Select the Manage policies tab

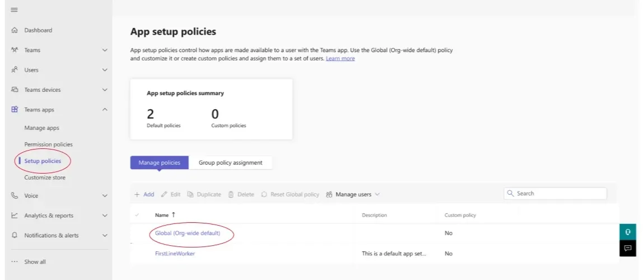point(160,162)
